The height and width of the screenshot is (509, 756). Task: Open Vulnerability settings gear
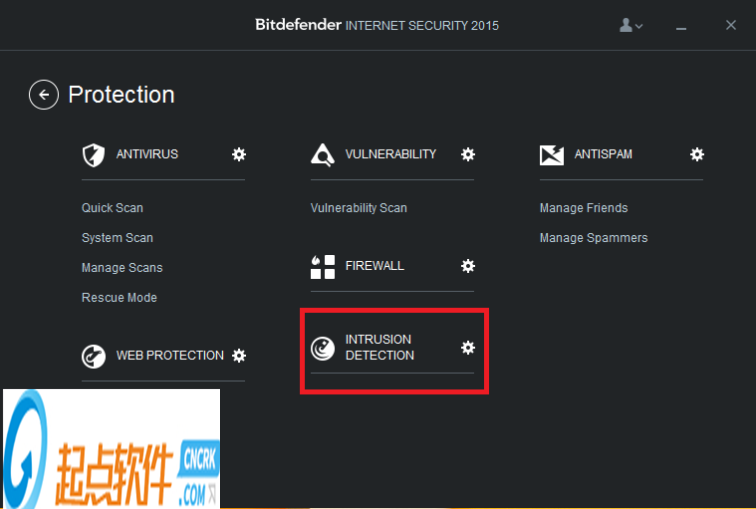pyautogui.click(x=468, y=154)
